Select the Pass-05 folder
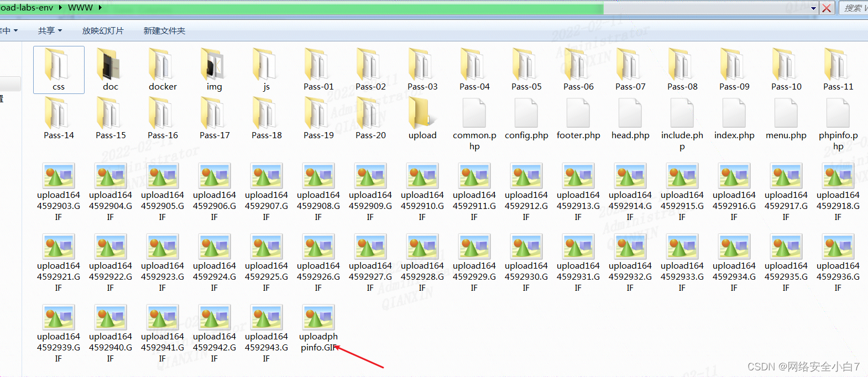Screen dimensions: 868x377 point(526,70)
